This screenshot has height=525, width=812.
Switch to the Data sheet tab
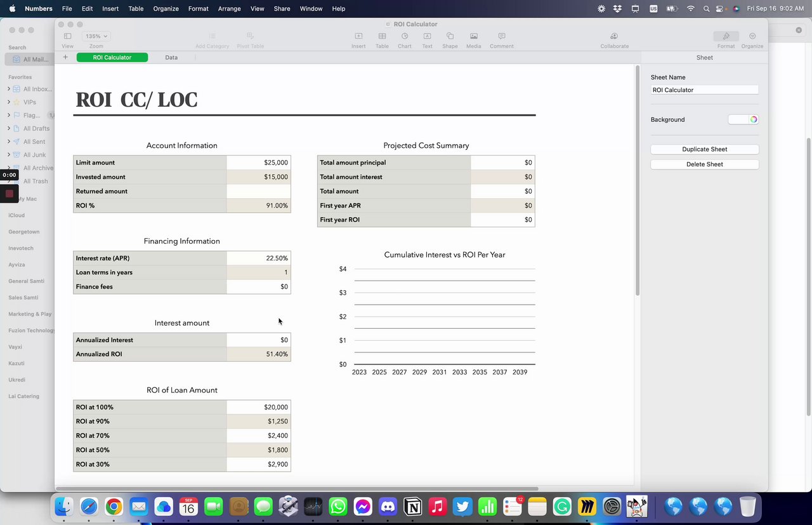pyautogui.click(x=171, y=57)
